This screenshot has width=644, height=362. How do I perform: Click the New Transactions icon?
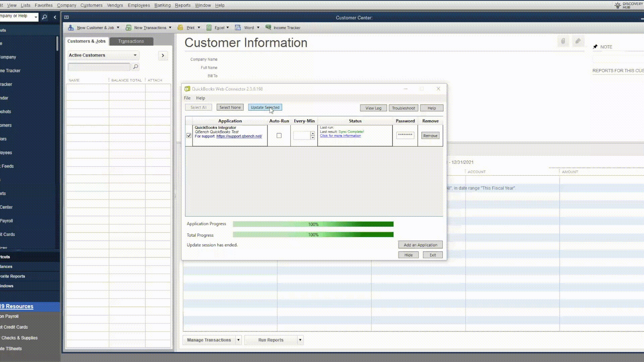click(128, 27)
